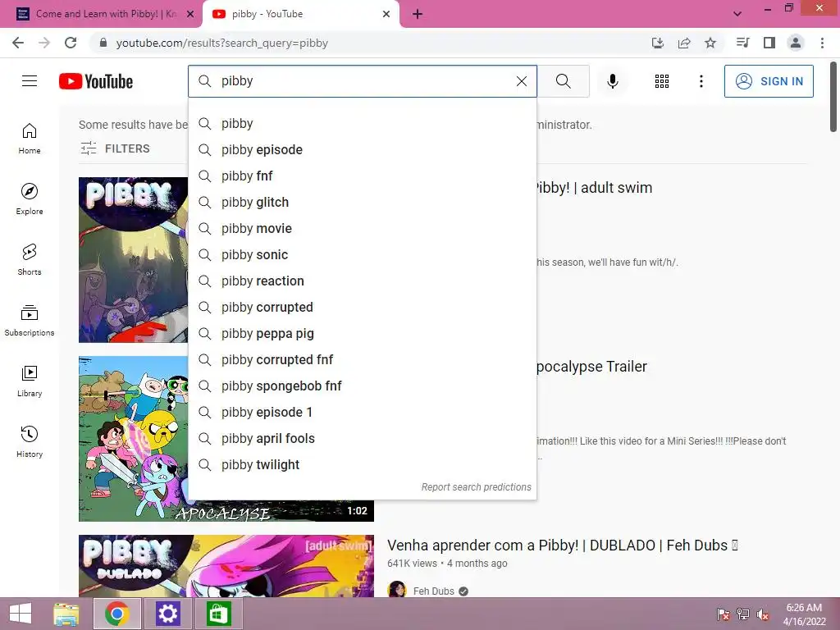Choose "pibby corrupted" from suggestions
This screenshot has width=840, height=630.
(362, 308)
